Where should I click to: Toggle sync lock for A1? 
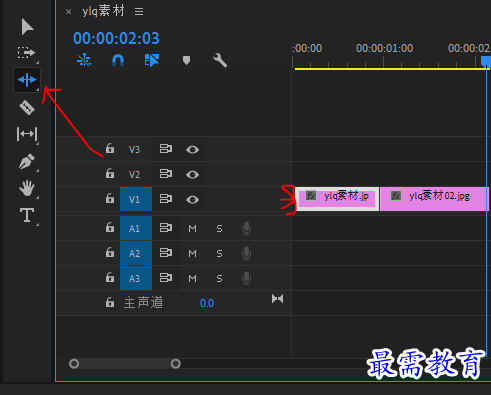point(166,228)
